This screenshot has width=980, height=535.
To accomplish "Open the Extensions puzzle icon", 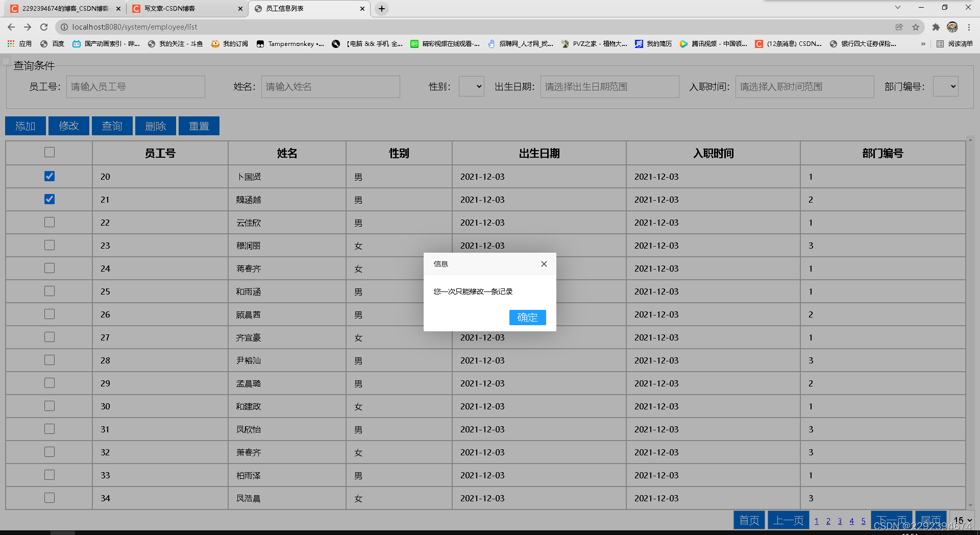I will coord(936,27).
